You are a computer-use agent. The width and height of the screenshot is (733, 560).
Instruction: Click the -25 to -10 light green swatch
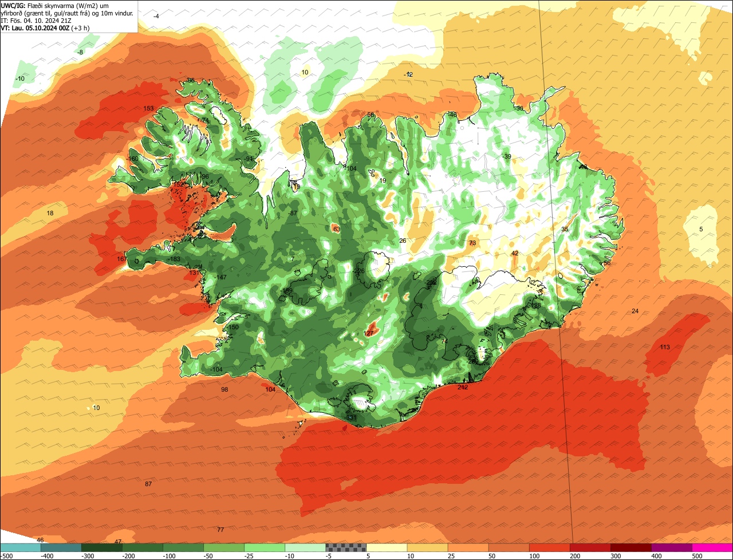tap(265, 548)
